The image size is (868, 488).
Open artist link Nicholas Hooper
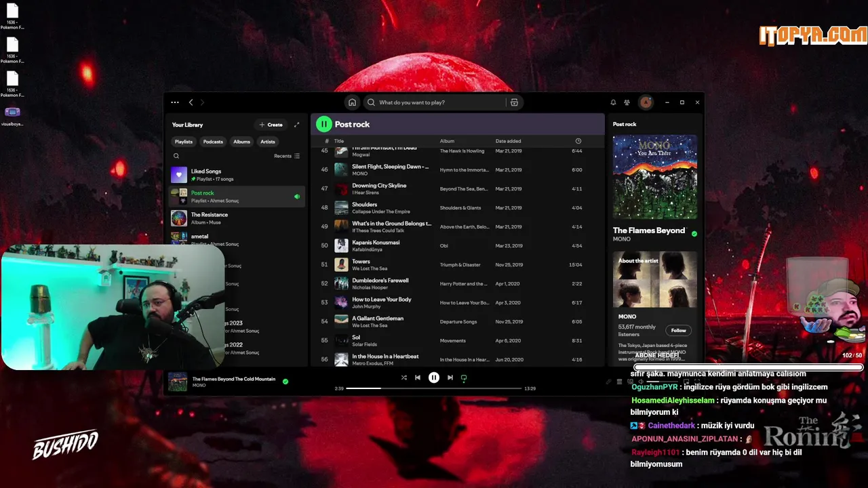tap(370, 287)
